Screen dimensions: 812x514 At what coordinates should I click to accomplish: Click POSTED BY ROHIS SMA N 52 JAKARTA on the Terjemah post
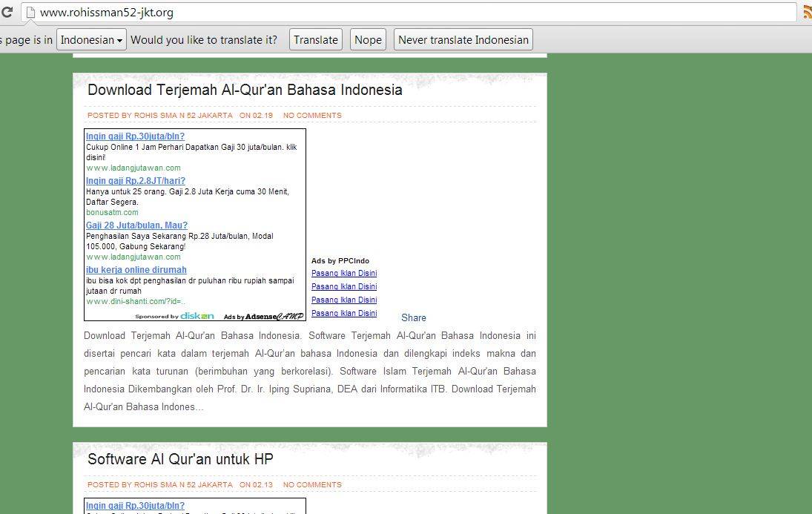pos(160,116)
